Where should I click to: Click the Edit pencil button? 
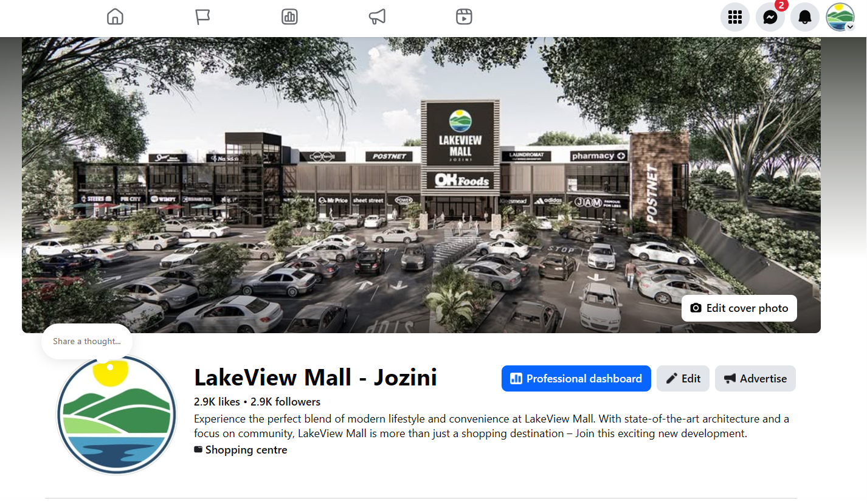683,379
